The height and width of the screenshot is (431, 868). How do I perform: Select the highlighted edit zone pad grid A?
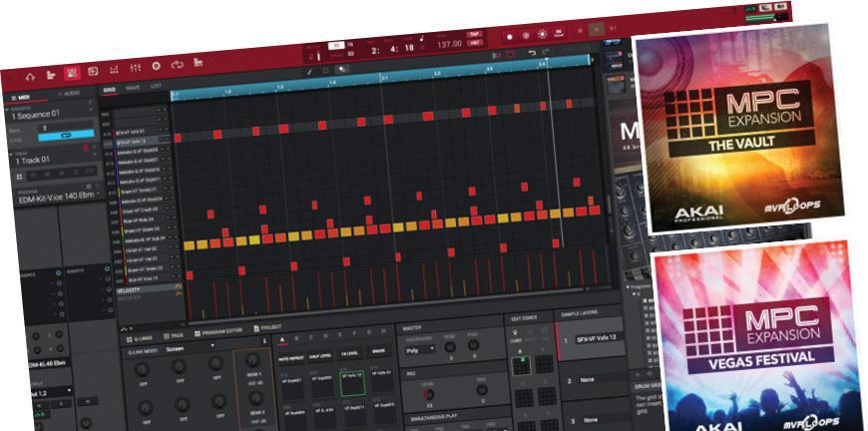[x=521, y=365]
